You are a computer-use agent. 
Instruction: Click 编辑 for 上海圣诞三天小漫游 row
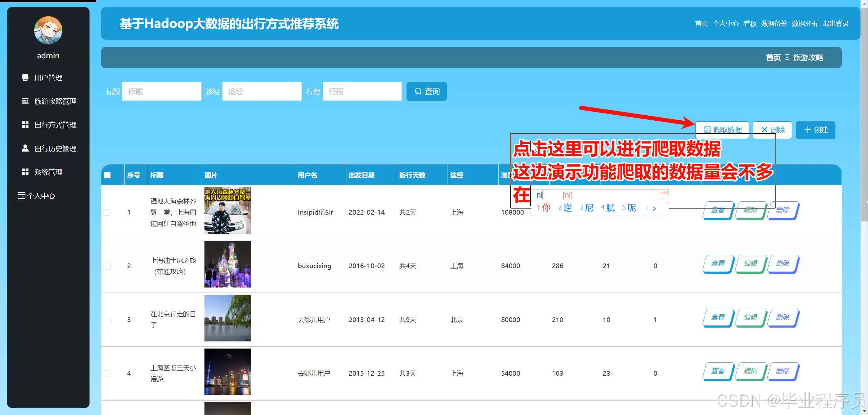751,371
